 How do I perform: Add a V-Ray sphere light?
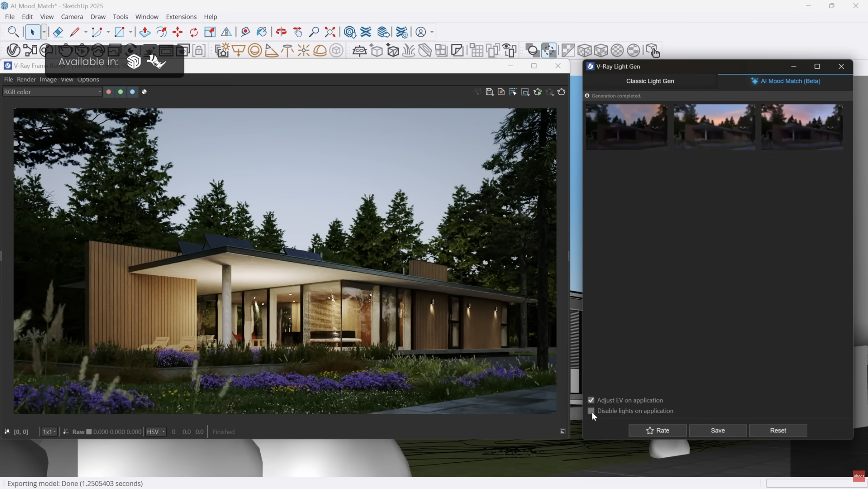click(x=255, y=51)
